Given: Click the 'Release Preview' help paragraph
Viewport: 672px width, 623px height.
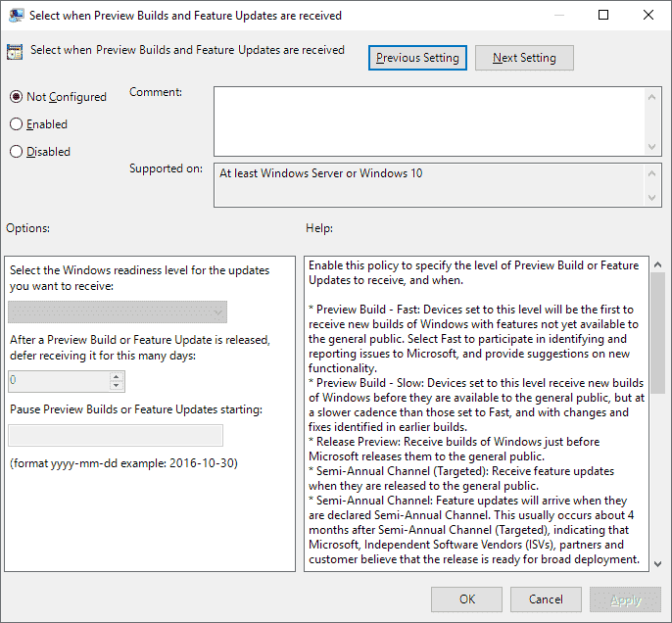Looking at the screenshot, I should pyautogui.click(x=454, y=449).
